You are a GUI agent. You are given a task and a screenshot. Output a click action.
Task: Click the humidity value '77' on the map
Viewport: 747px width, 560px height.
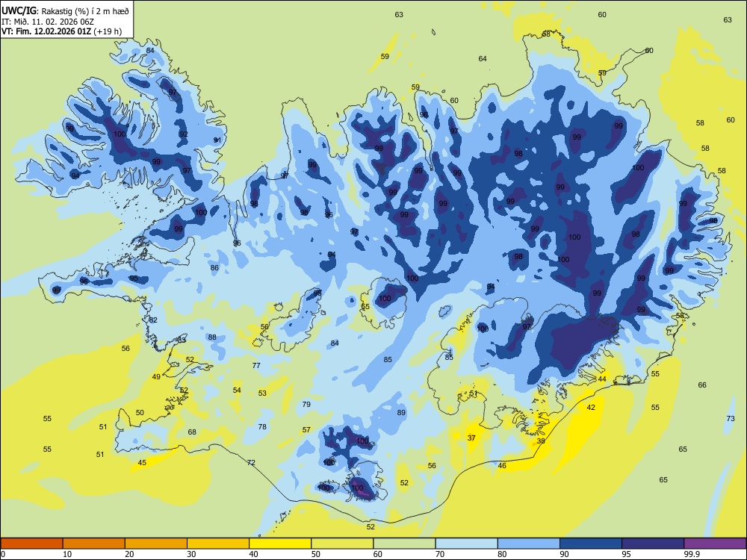pos(256,365)
